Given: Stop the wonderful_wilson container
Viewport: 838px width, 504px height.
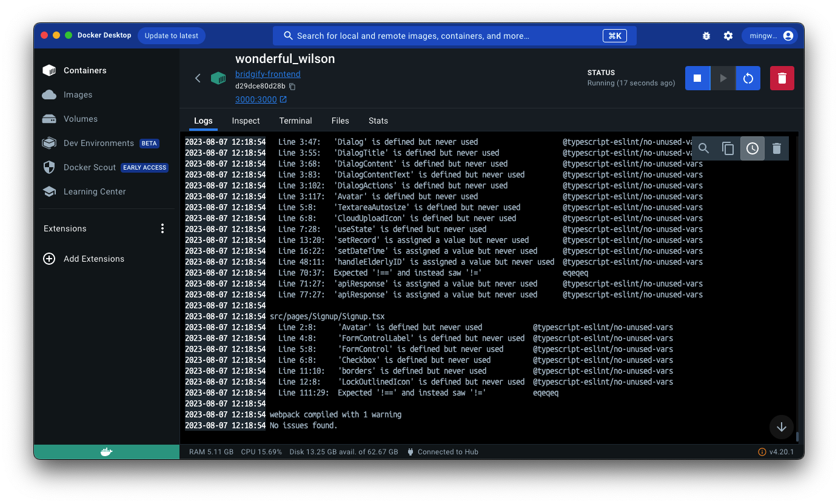Looking at the screenshot, I should coord(697,78).
